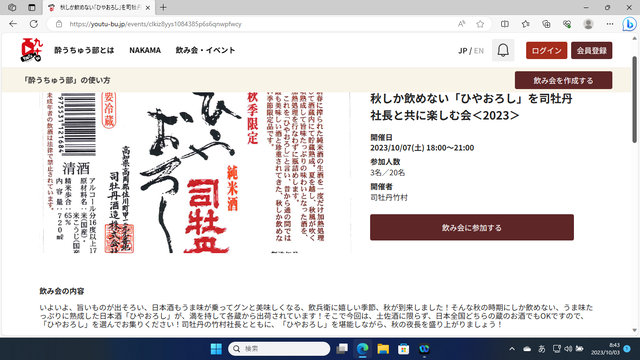The image size is (640, 360).
Task: Click the date 2023/10/07(土) 18:00〜21:00
Action: pos(422,148)
